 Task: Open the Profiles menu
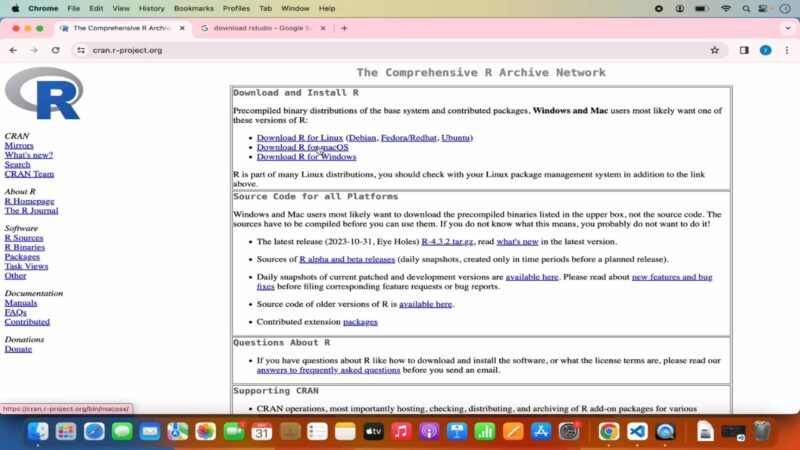pos(236,8)
